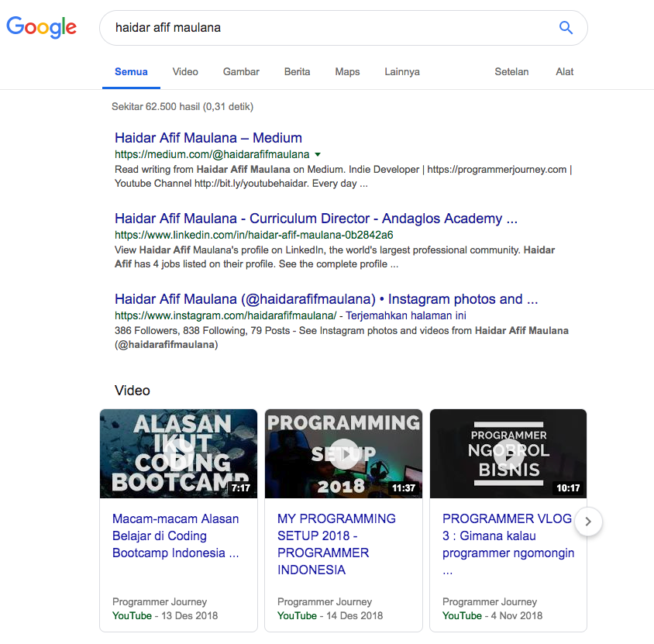Click YouTube - 4 Nov 2018 source text
Viewport: 654px width, 644px height.
tap(492, 615)
